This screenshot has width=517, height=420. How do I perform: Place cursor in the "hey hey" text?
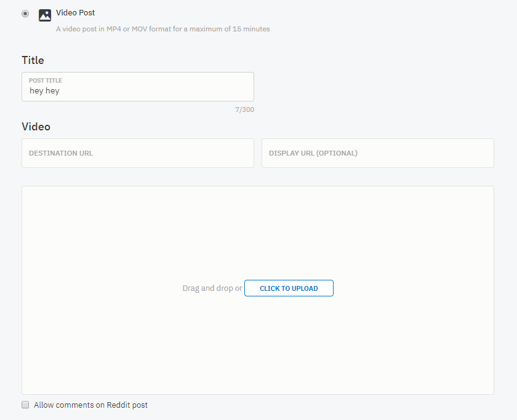[x=44, y=90]
